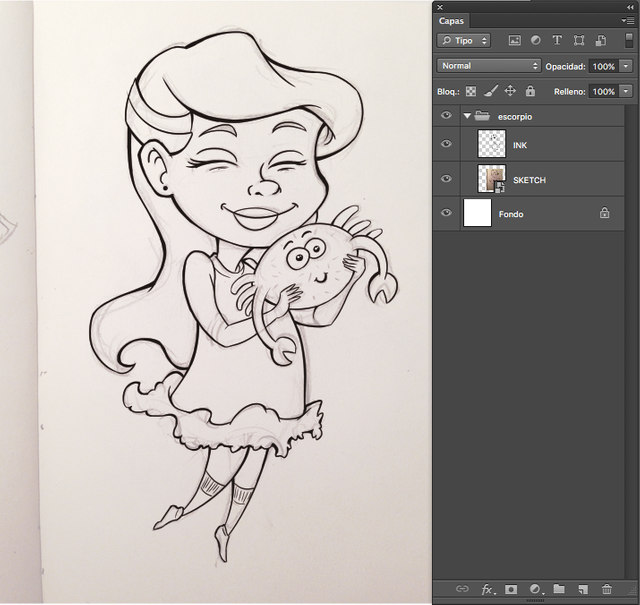
Task: Toggle the layer filtering on/off switch
Action: pos(629,41)
